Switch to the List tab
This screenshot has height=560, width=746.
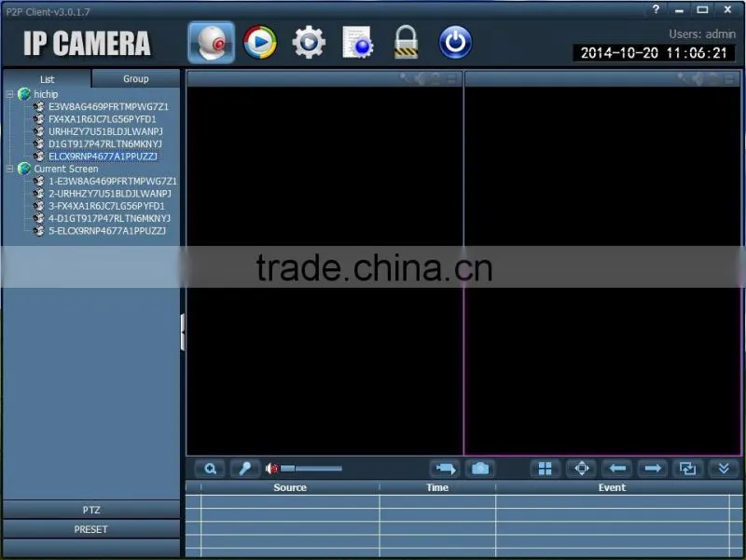tap(47, 79)
